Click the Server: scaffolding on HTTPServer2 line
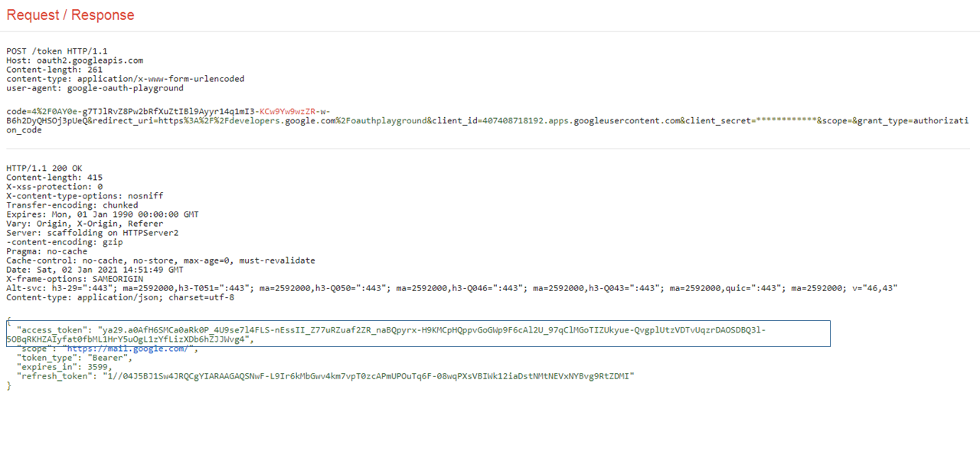The height and width of the screenshot is (452, 980). point(92,233)
